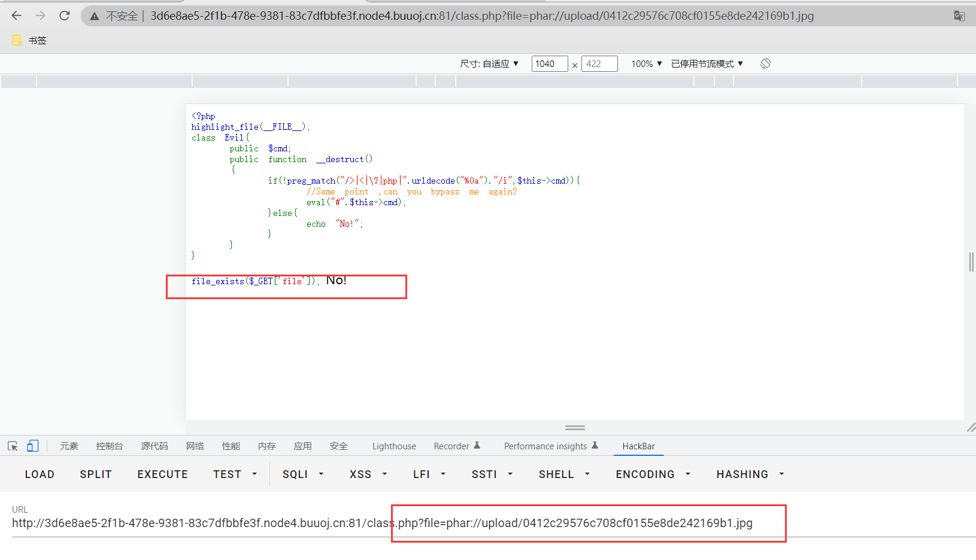Open the TEST dropdown menu
Screen dimensions: 976x560
[235, 474]
